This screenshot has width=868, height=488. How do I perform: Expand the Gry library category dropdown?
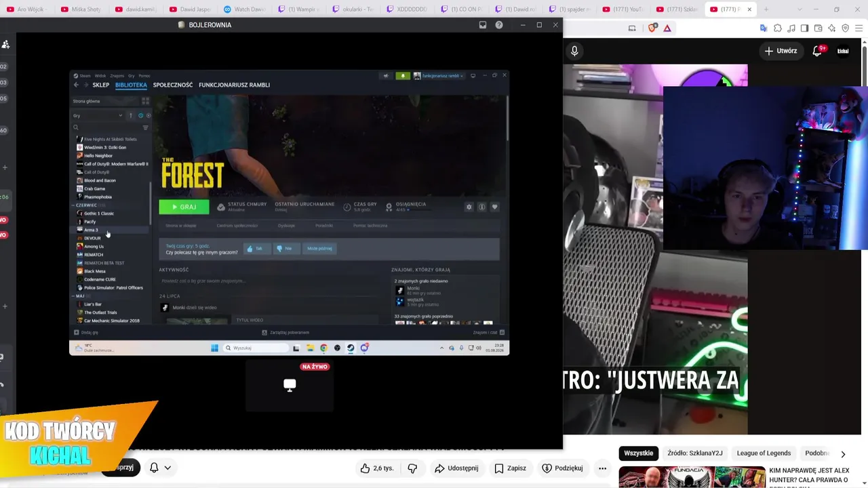98,115
